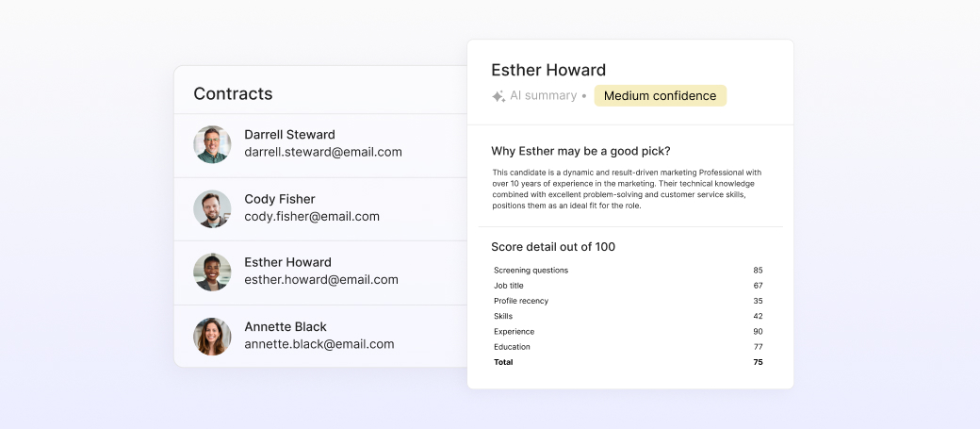Click the Esther Howard card title
The image size is (980, 429).
coord(548,70)
